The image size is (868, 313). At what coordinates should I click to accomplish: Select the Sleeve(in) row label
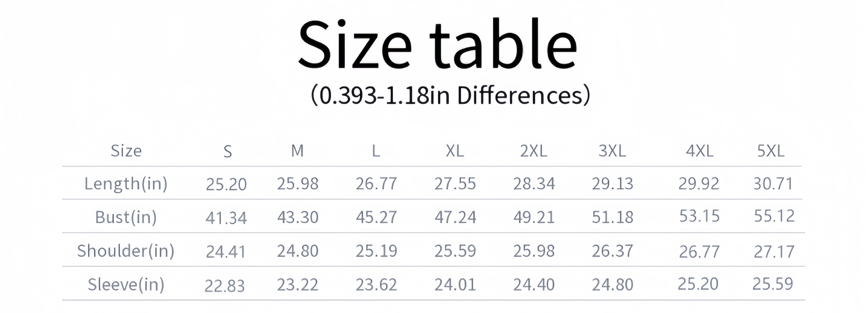126,285
